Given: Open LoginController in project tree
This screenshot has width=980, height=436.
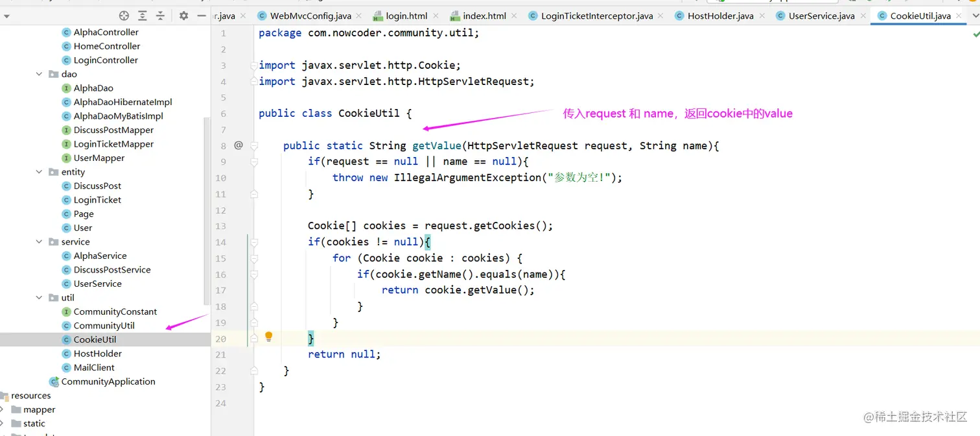Looking at the screenshot, I should [x=106, y=60].
